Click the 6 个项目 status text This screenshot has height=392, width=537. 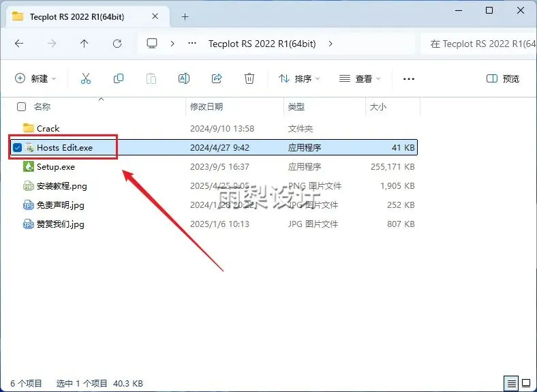click(x=26, y=383)
